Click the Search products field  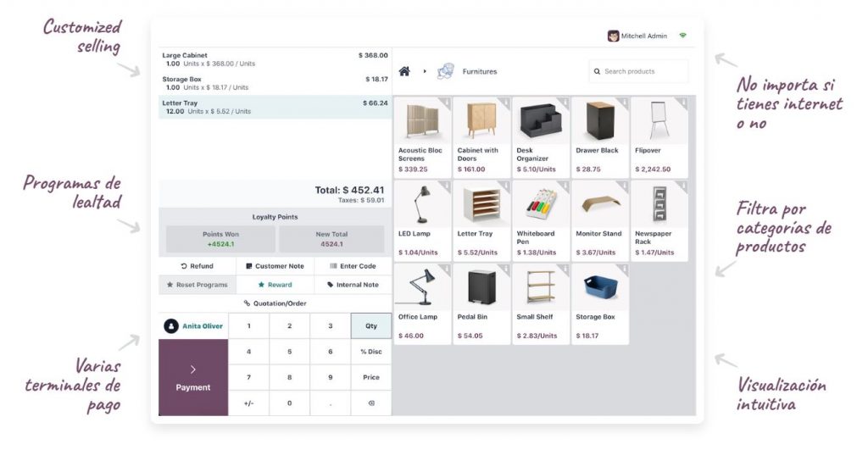(638, 72)
